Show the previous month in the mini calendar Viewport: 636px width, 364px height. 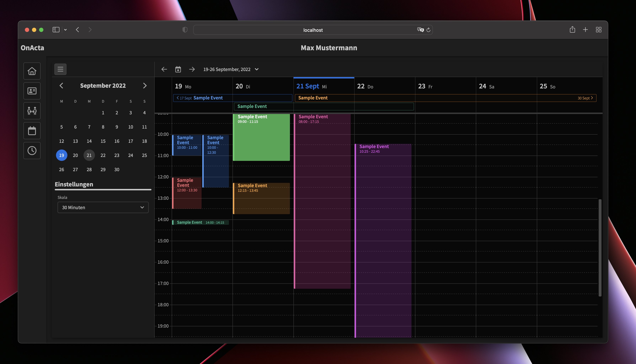[x=61, y=86]
